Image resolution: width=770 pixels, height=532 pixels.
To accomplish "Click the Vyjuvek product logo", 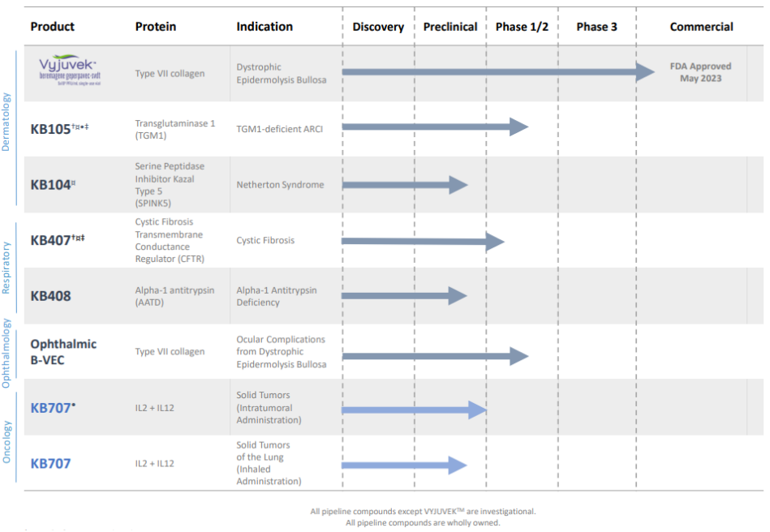I will 71,72.
